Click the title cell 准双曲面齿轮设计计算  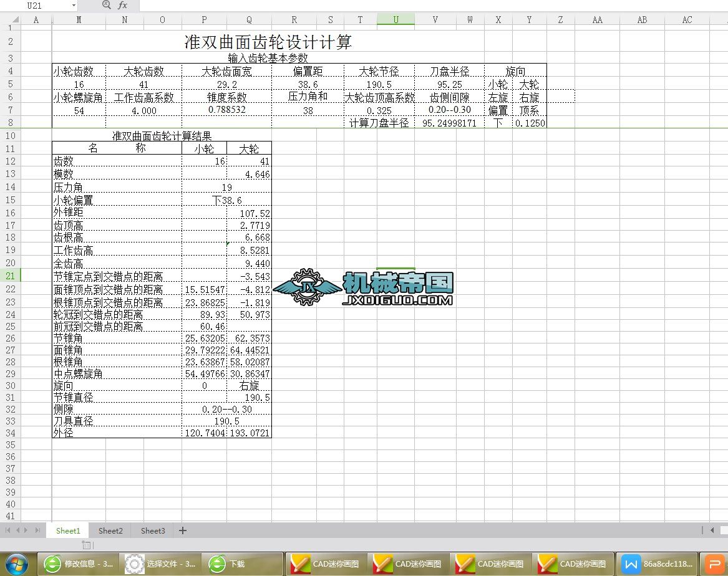coord(268,42)
